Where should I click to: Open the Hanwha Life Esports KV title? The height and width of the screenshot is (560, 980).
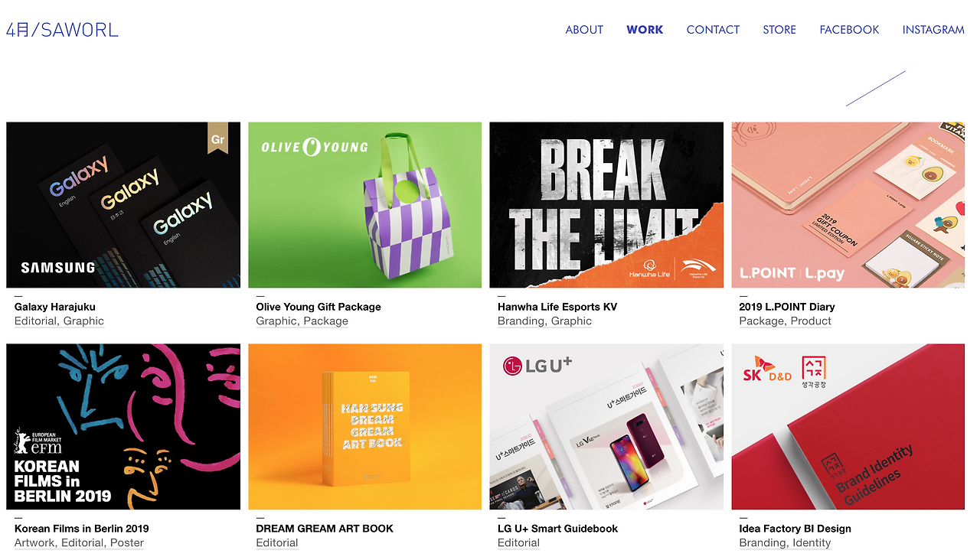[557, 307]
